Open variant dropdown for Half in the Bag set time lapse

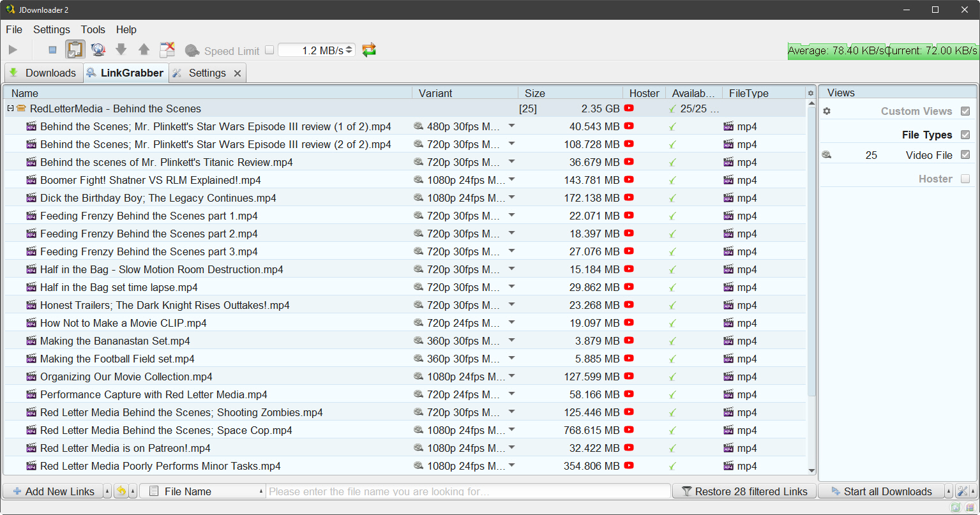tap(511, 287)
